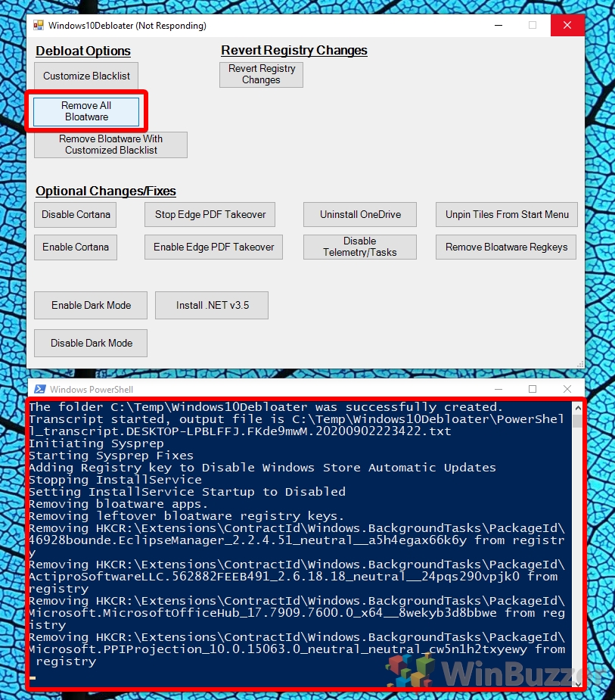
Task: Minimize the Windows10Debloater window
Action: coord(499,26)
